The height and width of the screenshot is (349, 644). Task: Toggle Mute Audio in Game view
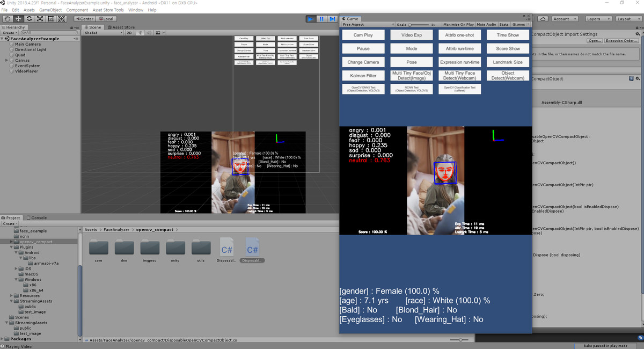486,25
